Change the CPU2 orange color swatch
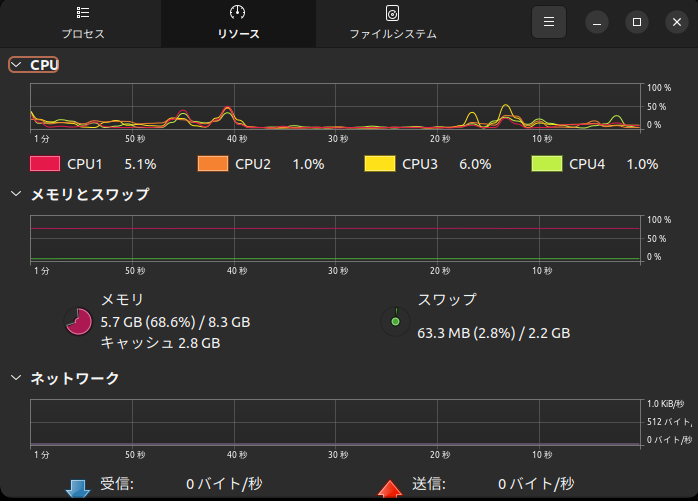698x501 pixels. tap(213, 164)
